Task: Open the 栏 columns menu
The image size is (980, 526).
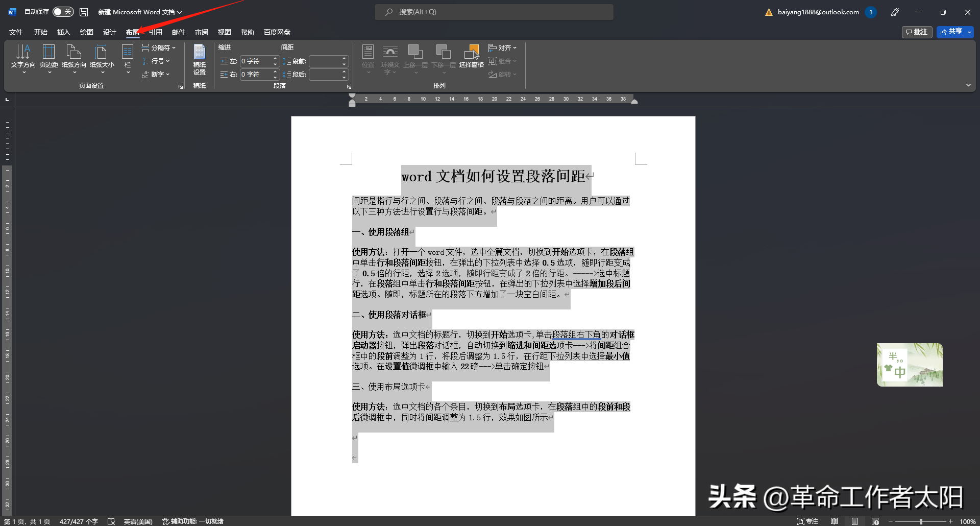Action: tap(128, 58)
